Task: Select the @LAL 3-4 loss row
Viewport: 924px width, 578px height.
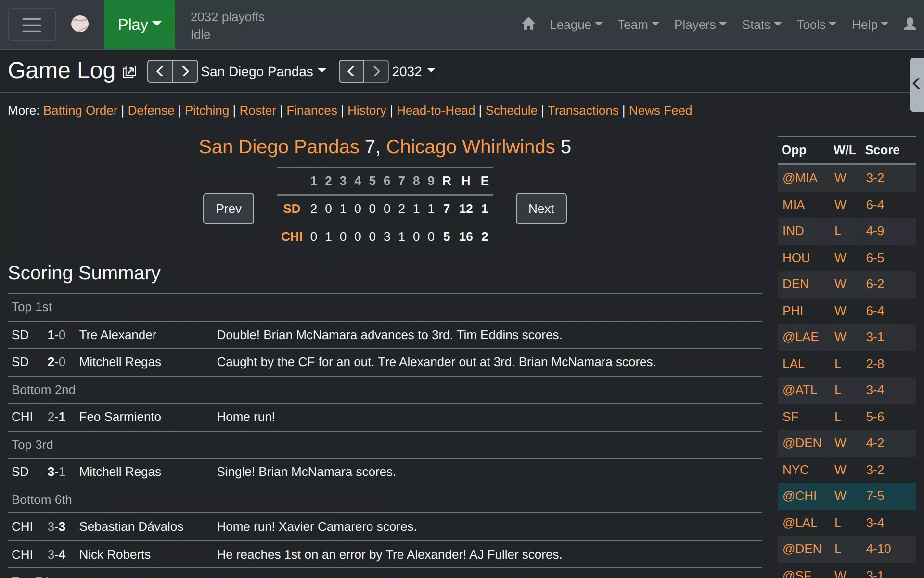Action: pyautogui.click(x=847, y=523)
